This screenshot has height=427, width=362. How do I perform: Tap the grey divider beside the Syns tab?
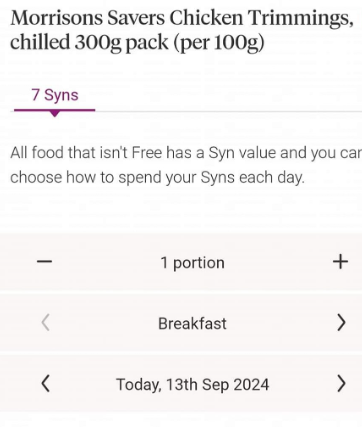click(x=229, y=111)
